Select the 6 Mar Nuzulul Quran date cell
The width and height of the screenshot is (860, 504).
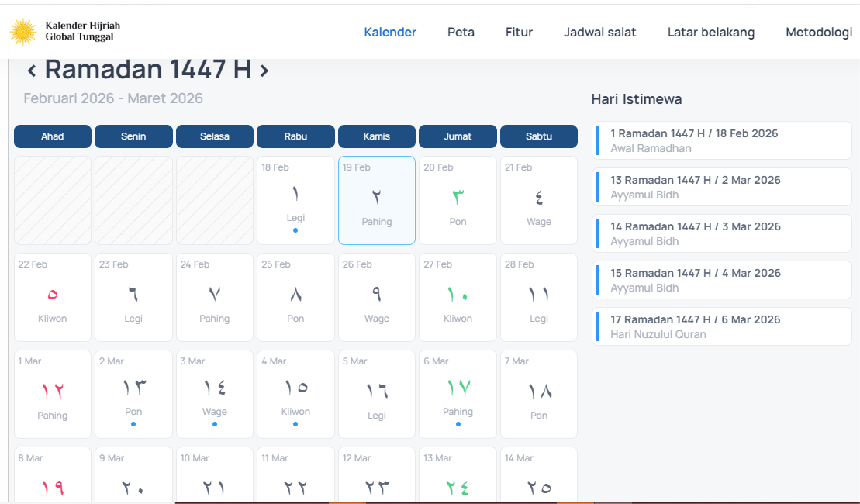point(458,394)
